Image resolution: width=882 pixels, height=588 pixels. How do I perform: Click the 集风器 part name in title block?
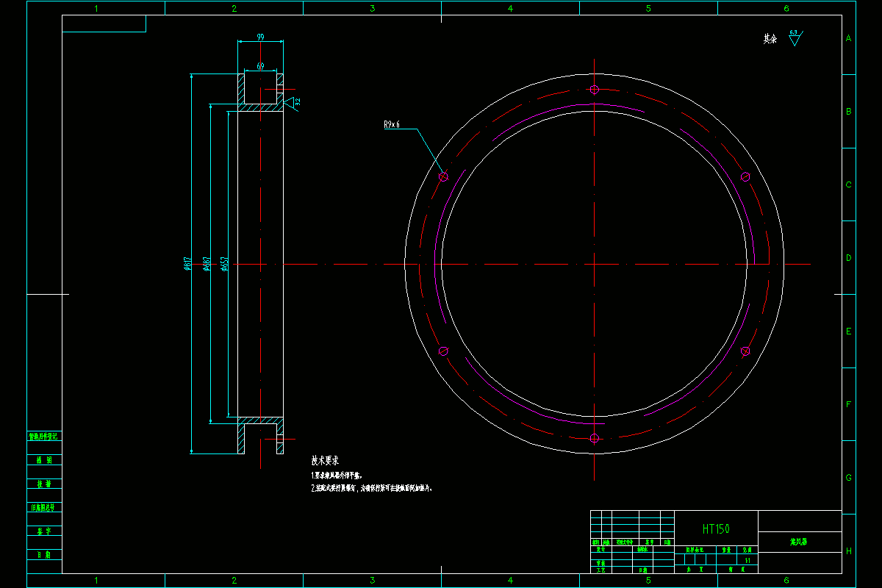799,542
